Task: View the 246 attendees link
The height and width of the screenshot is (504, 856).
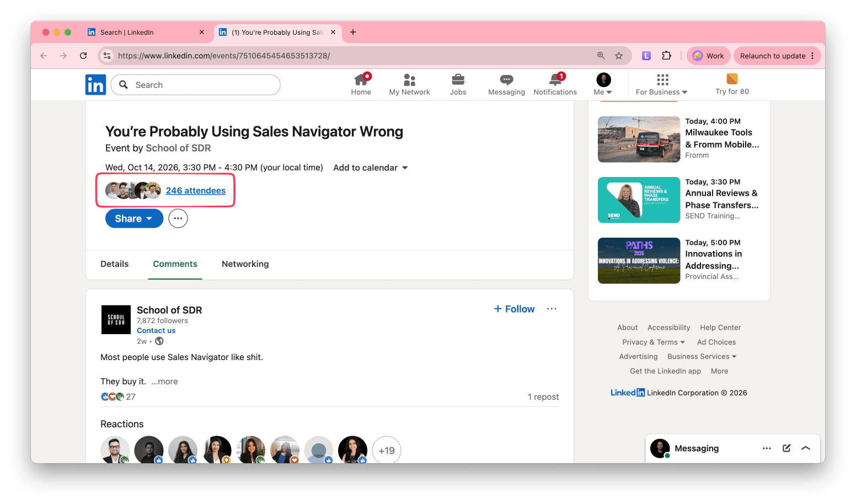Action: [x=196, y=191]
